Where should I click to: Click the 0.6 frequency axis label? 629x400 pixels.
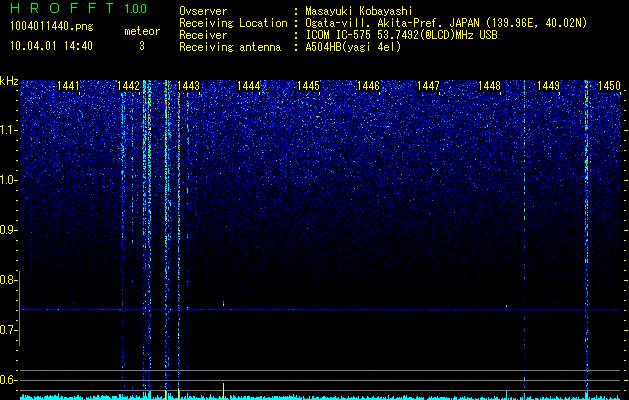pyautogui.click(x=8, y=380)
